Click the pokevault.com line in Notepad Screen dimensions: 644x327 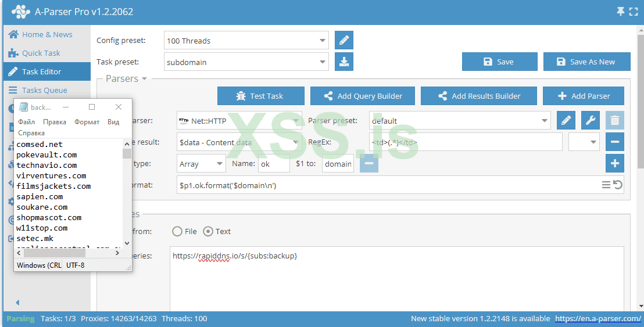tap(46, 154)
